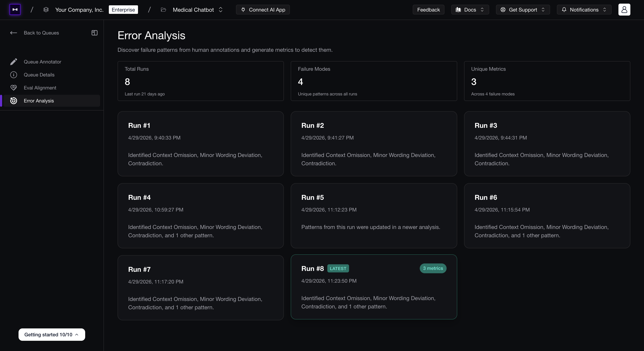The height and width of the screenshot is (351, 644).
Task: Open the Run #7 card
Action: pos(200,288)
